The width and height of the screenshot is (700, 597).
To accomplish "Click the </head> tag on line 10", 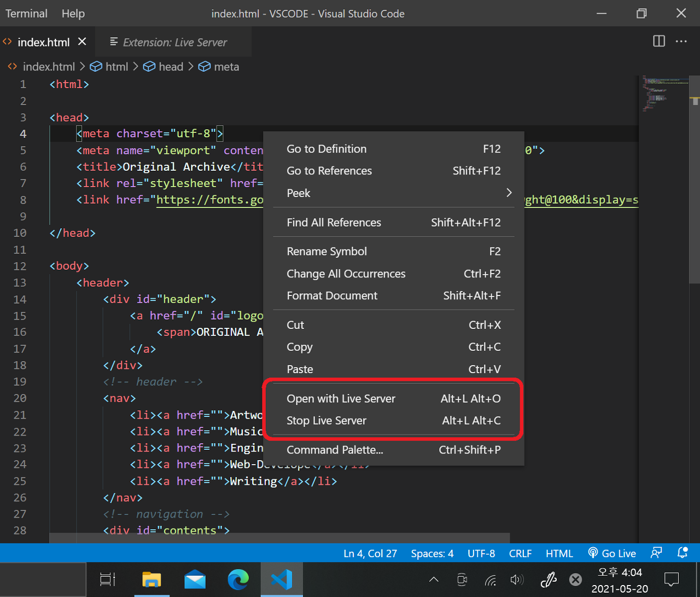I will 72,233.
